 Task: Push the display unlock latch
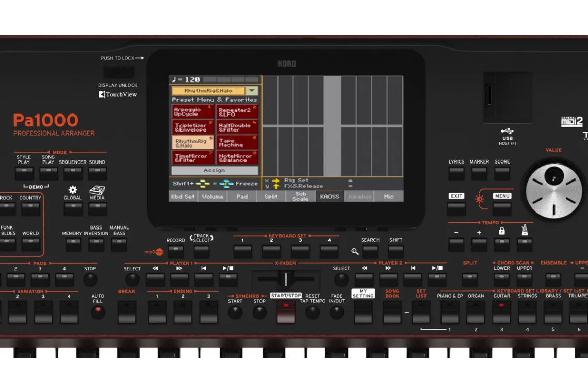point(119,72)
